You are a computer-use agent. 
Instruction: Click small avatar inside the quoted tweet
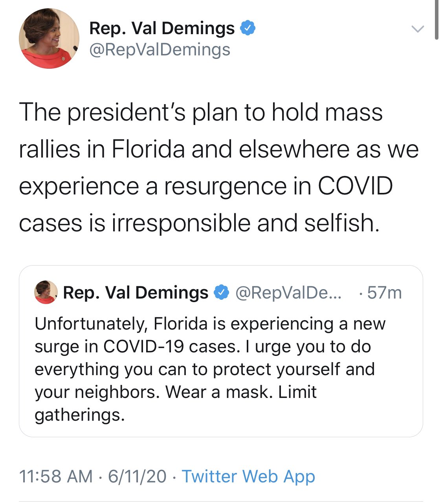pyautogui.click(x=46, y=292)
